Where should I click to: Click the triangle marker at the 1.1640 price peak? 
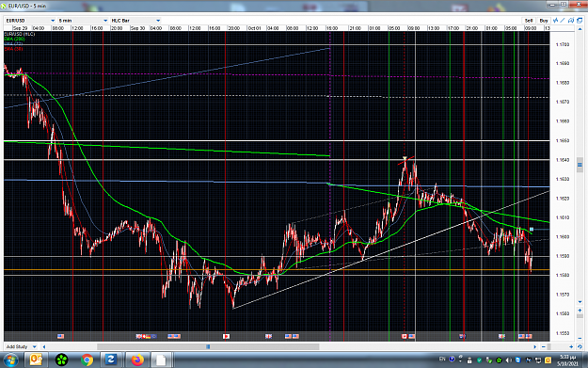405,158
